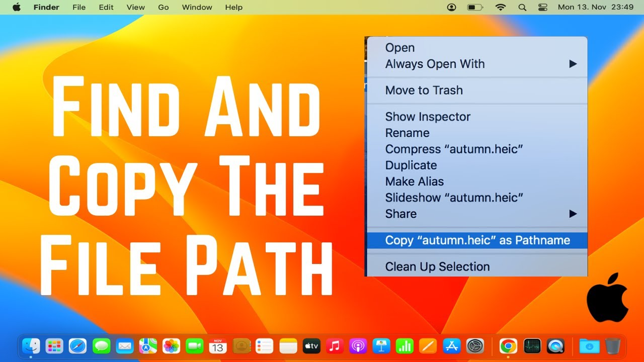Launch the Photos app in Dock

[x=172, y=346]
